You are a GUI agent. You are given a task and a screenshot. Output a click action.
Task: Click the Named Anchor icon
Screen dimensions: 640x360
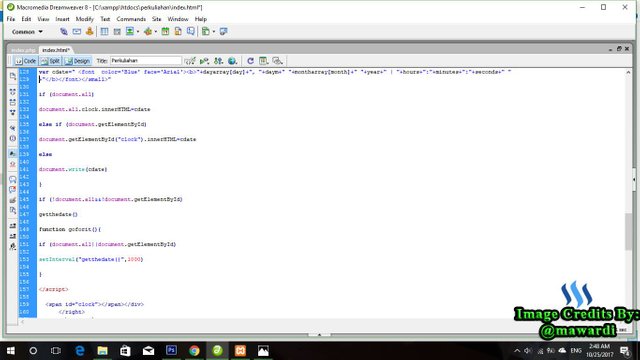tap(89, 31)
